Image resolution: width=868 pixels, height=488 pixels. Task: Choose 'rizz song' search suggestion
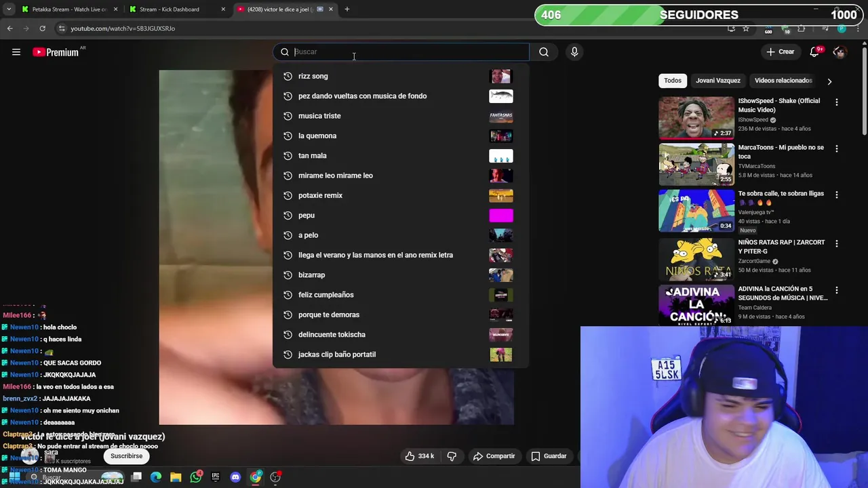(x=401, y=76)
